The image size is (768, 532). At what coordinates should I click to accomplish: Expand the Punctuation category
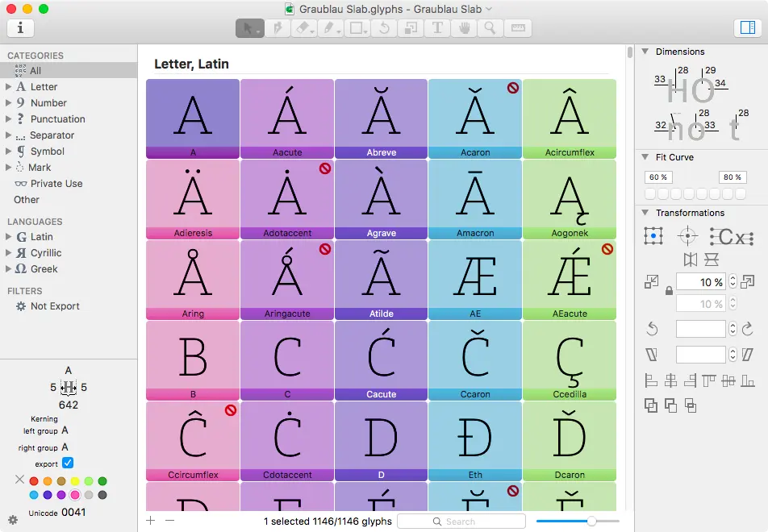[8, 119]
